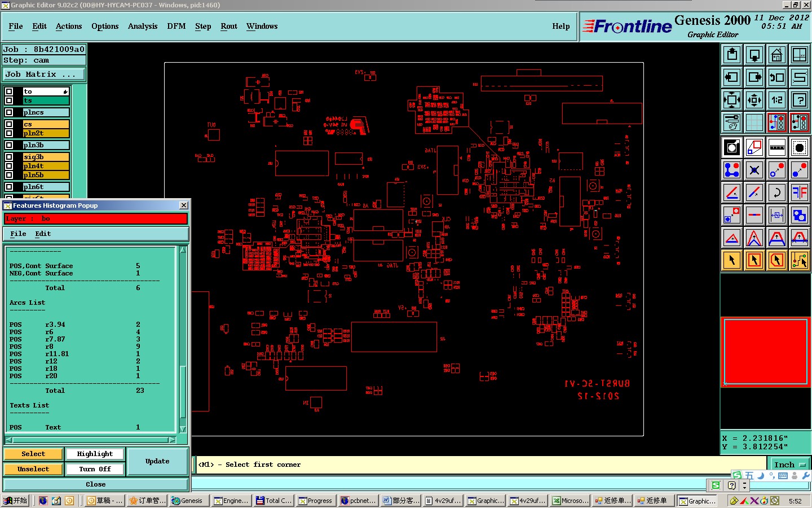The image size is (812, 508).
Task: Click the previous view icon
Action: pyautogui.click(x=777, y=77)
